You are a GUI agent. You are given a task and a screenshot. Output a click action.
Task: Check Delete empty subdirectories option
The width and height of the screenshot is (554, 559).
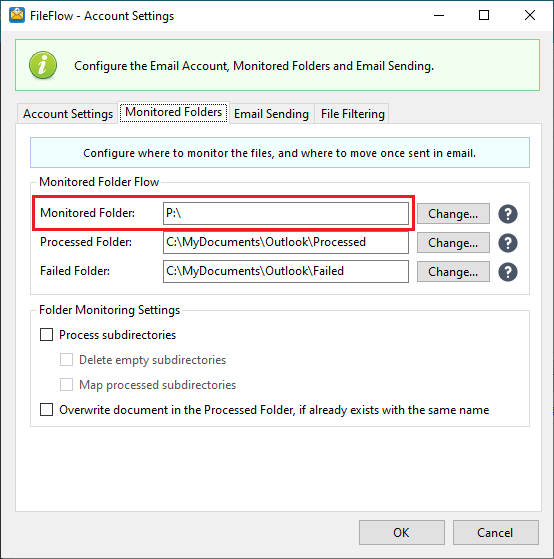66,360
